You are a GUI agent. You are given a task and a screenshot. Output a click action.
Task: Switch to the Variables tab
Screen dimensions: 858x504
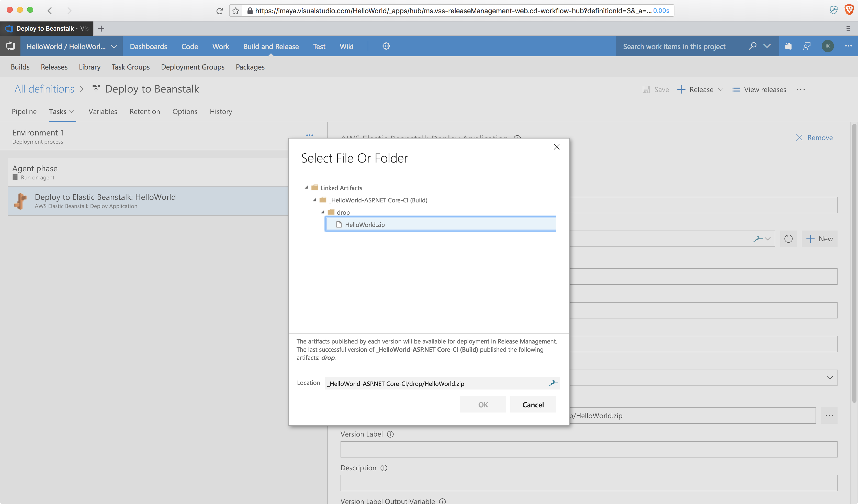[103, 111]
